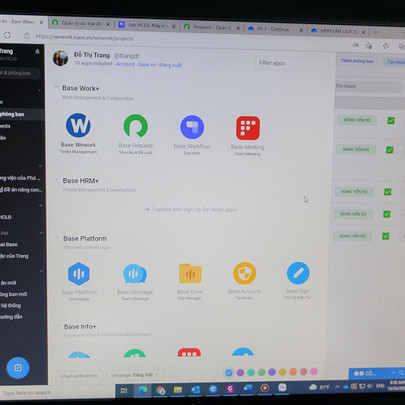Screen dimensions: 405x405
Task: Toggle the last green checkbox in list
Action: (385, 236)
